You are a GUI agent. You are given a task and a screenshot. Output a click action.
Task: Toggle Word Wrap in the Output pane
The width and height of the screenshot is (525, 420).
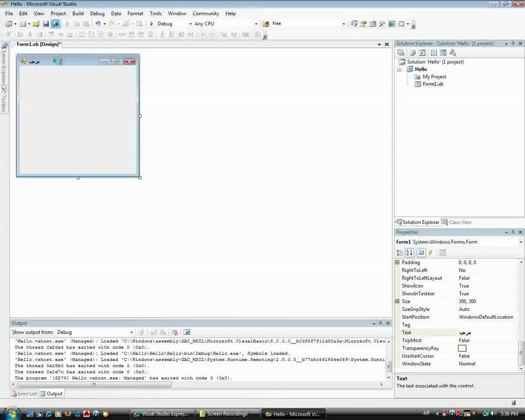coord(187,332)
